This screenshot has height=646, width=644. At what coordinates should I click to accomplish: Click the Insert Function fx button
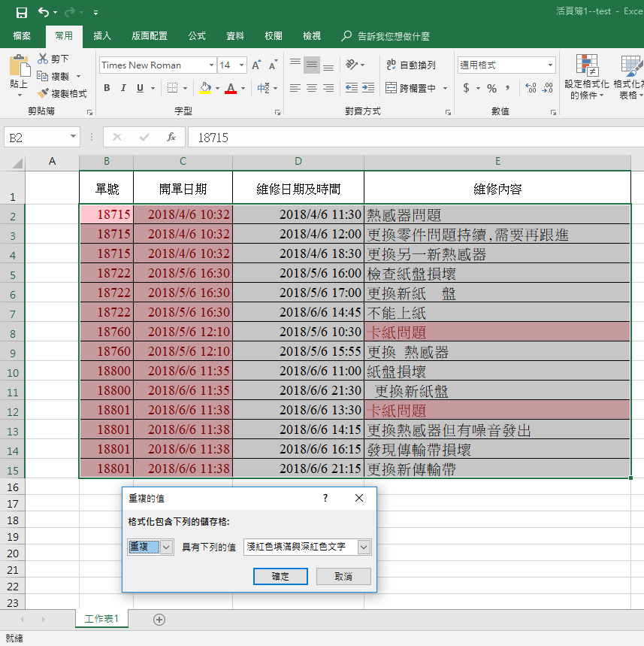point(171,137)
